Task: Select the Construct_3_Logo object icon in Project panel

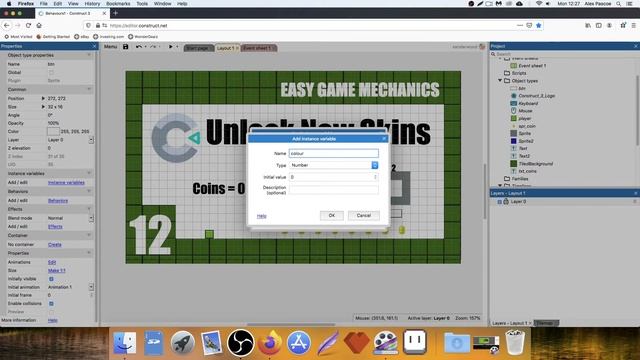Action: [x=514, y=96]
